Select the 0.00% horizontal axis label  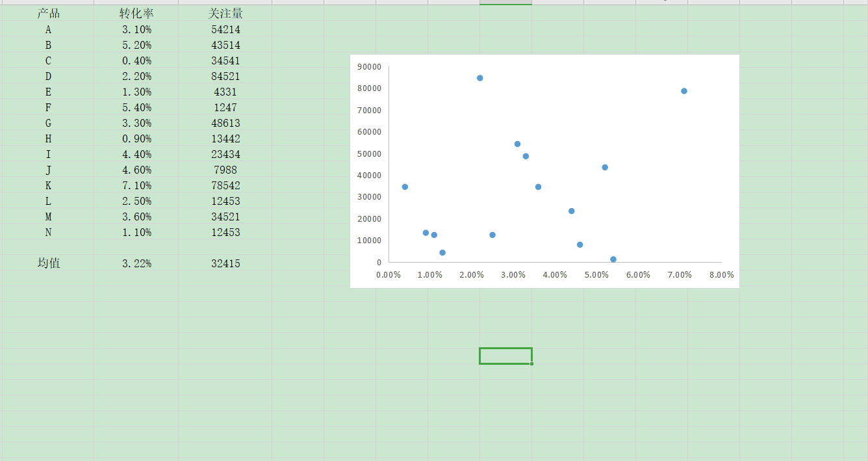click(x=389, y=275)
